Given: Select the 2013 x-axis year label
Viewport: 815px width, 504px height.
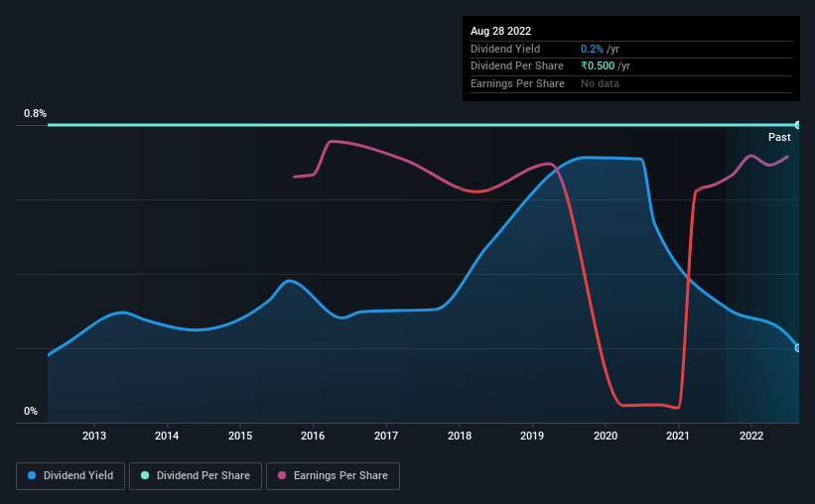Looking at the screenshot, I should [94, 436].
